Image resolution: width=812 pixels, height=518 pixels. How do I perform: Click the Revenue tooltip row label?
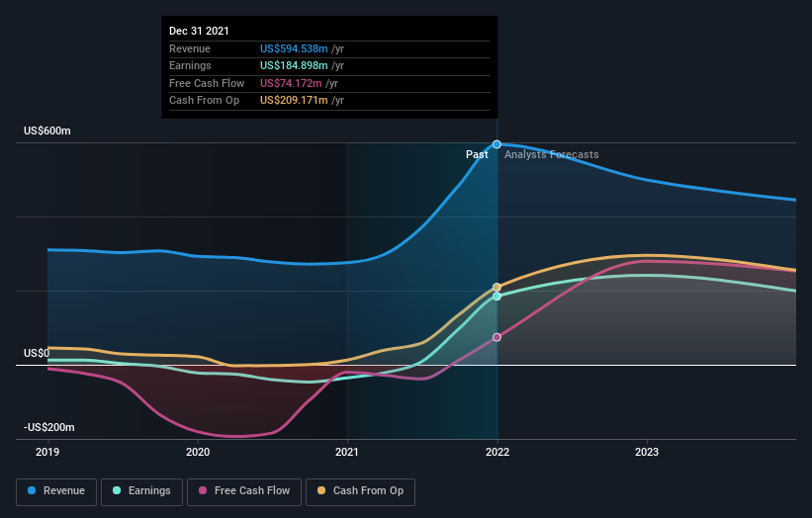click(x=190, y=48)
